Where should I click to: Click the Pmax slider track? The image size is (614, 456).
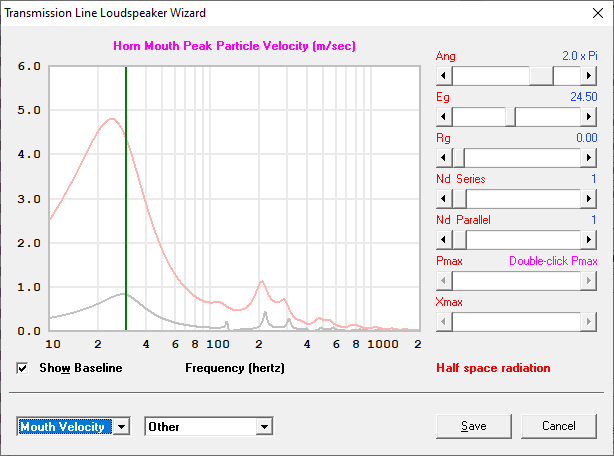[x=516, y=281]
